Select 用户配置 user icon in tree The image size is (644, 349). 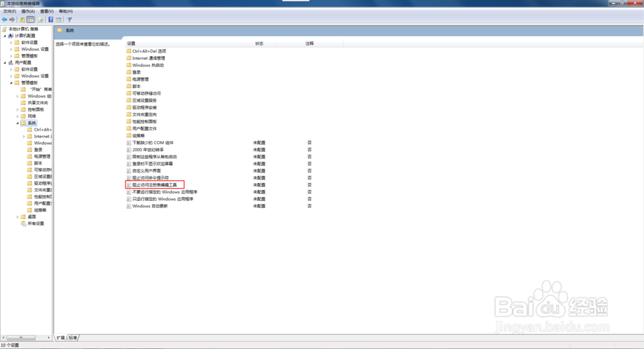11,62
